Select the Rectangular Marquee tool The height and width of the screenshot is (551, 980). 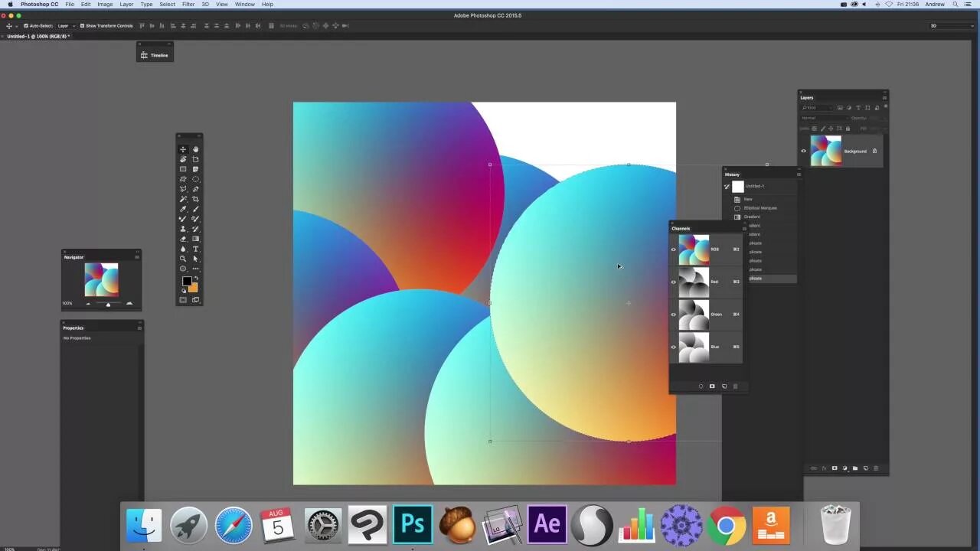click(183, 169)
